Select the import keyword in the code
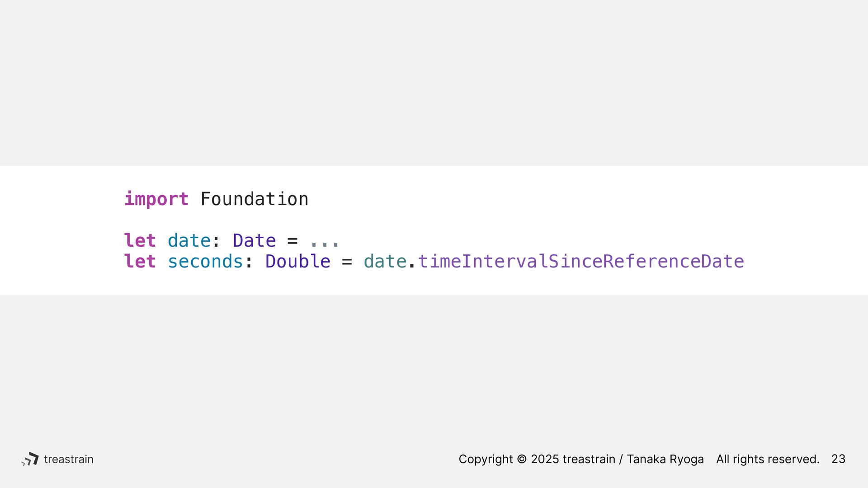The width and height of the screenshot is (868, 488). click(x=156, y=199)
